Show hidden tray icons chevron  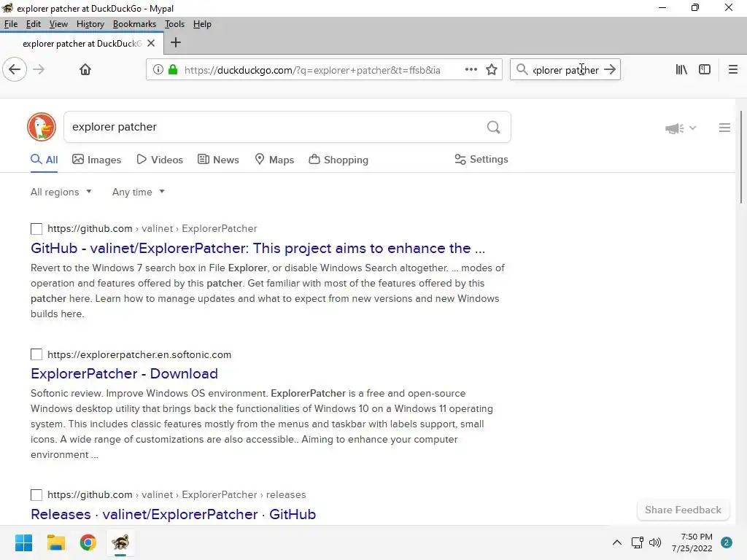coord(617,542)
